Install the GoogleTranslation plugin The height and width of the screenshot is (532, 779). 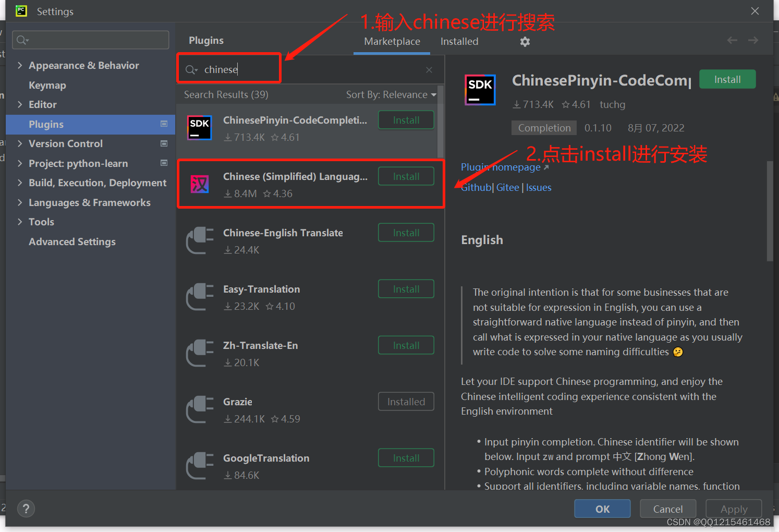point(406,458)
